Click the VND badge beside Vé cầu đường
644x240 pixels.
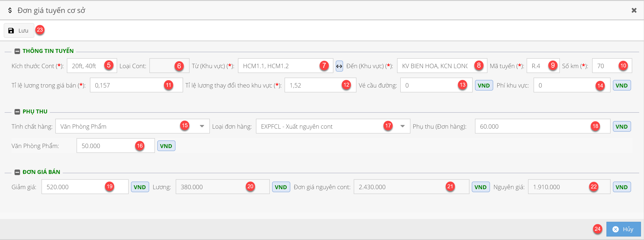(x=484, y=85)
